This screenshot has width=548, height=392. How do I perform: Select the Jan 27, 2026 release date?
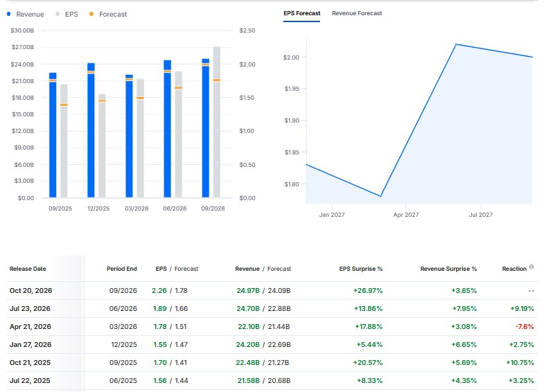coord(30,345)
